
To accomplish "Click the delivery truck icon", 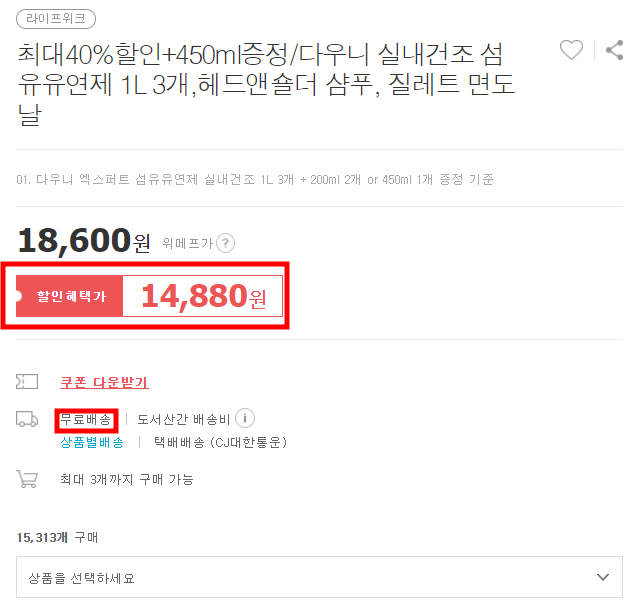I will [27, 419].
